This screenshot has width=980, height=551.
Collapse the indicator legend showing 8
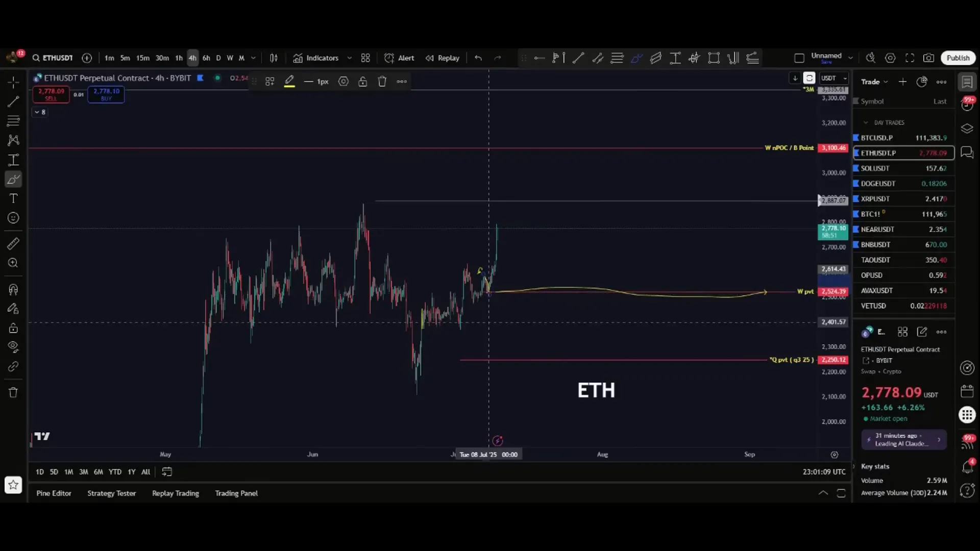click(x=40, y=112)
